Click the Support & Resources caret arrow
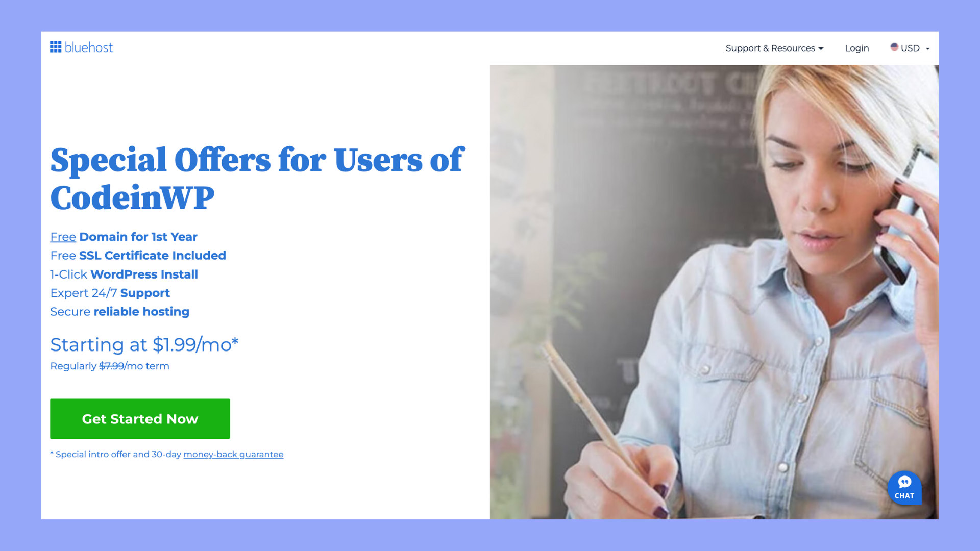 [x=821, y=49]
